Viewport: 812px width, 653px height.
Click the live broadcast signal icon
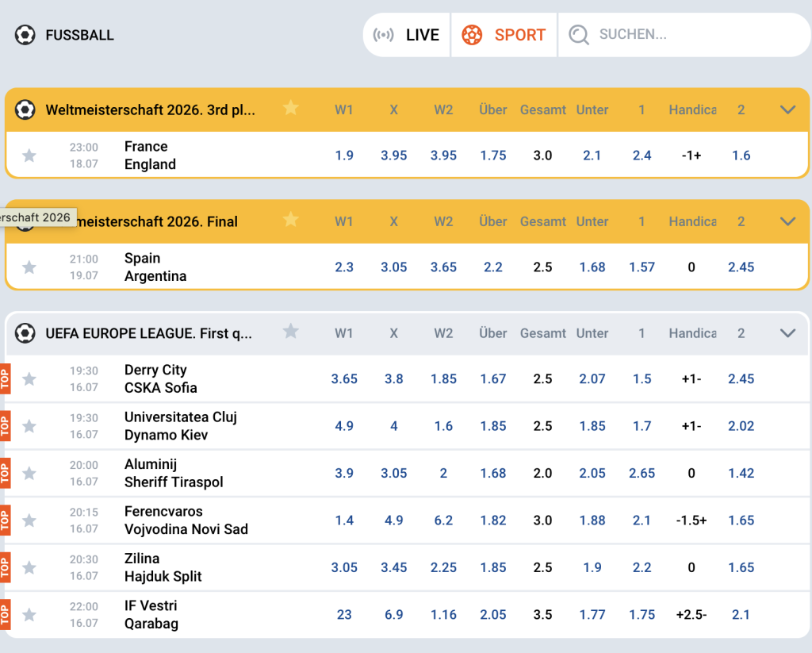point(383,35)
